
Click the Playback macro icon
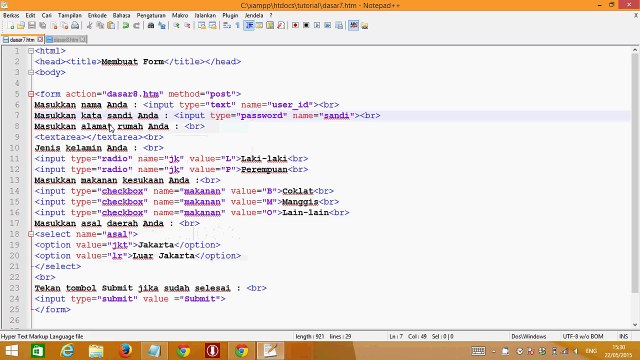coord(317,25)
